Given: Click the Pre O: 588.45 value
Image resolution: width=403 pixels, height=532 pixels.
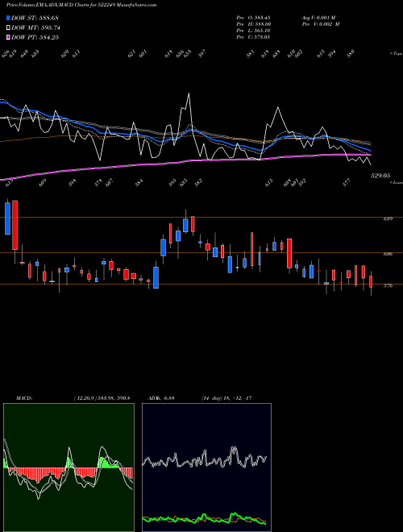Looking at the screenshot, I should tap(253, 18).
